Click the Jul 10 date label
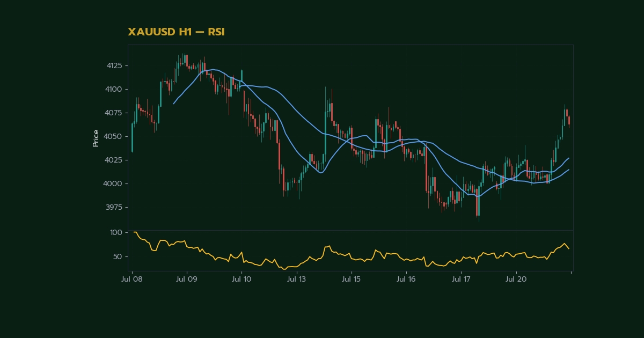This screenshot has width=644, height=338. coord(241,280)
